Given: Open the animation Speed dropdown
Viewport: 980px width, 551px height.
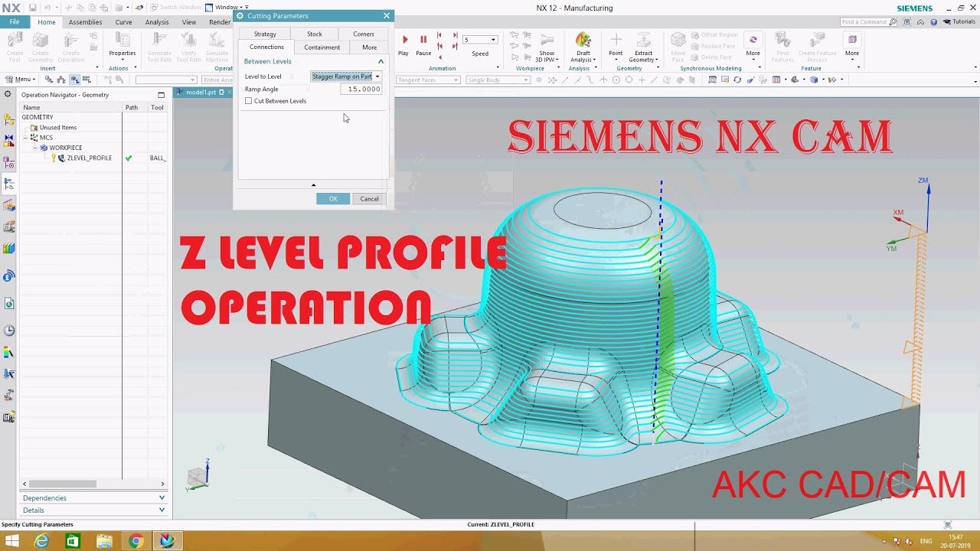Looking at the screenshot, I should (x=480, y=40).
